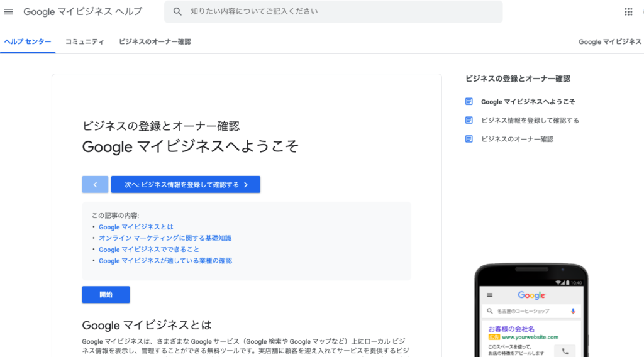Open the Google apps grid
This screenshot has width=644, height=357.
[628, 12]
